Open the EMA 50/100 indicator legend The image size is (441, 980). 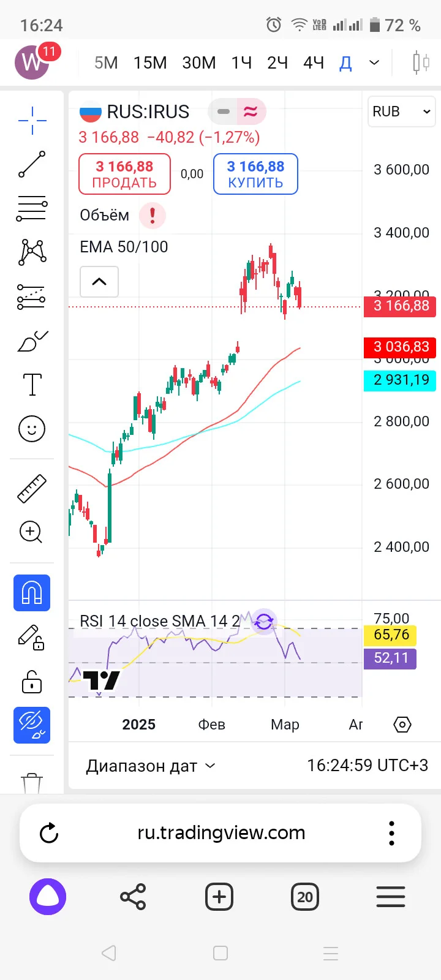click(x=124, y=247)
